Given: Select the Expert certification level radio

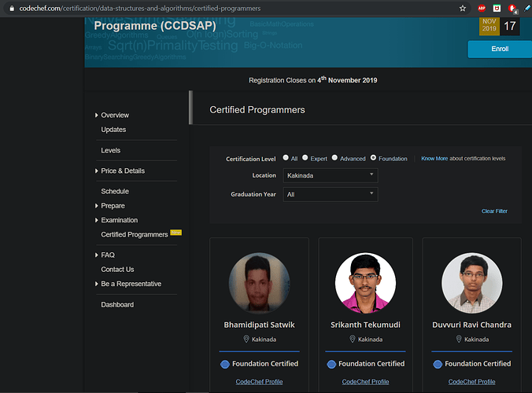Looking at the screenshot, I should (305, 157).
